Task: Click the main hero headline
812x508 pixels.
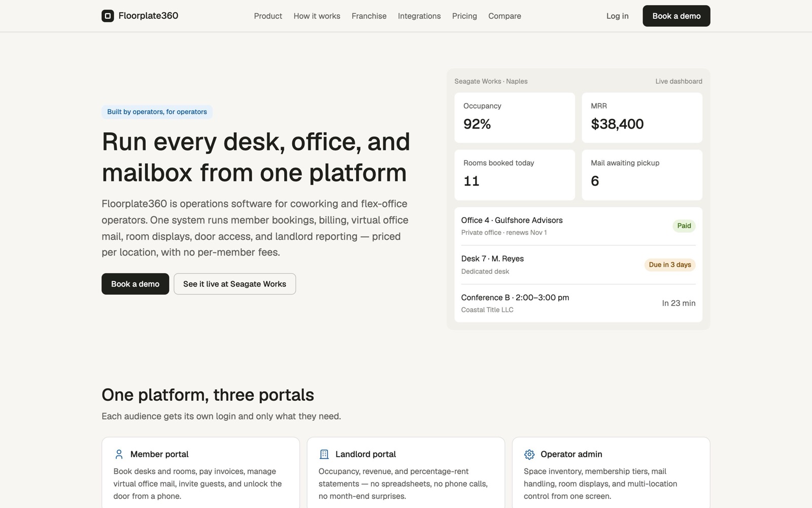Action: pos(256,157)
